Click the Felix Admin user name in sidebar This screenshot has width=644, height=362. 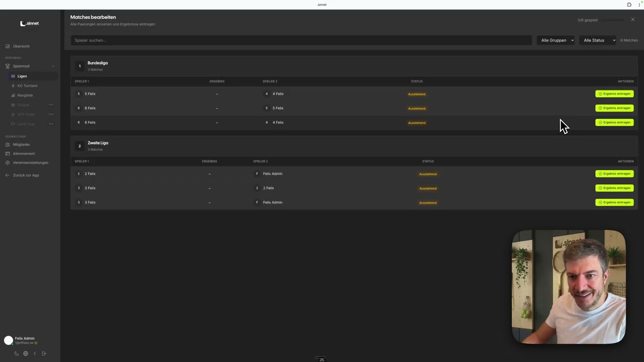pyautogui.click(x=25, y=338)
